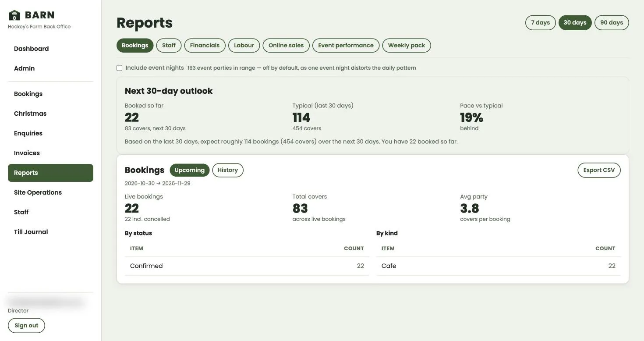Switch to the Staff report tab
Viewport: 644px width, 341px height.
click(169, 46)
